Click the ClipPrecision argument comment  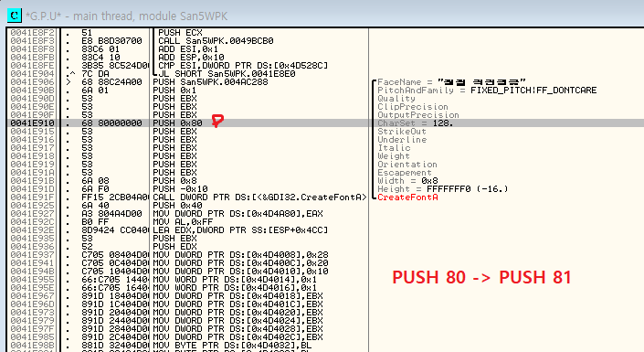pos(413,106)
